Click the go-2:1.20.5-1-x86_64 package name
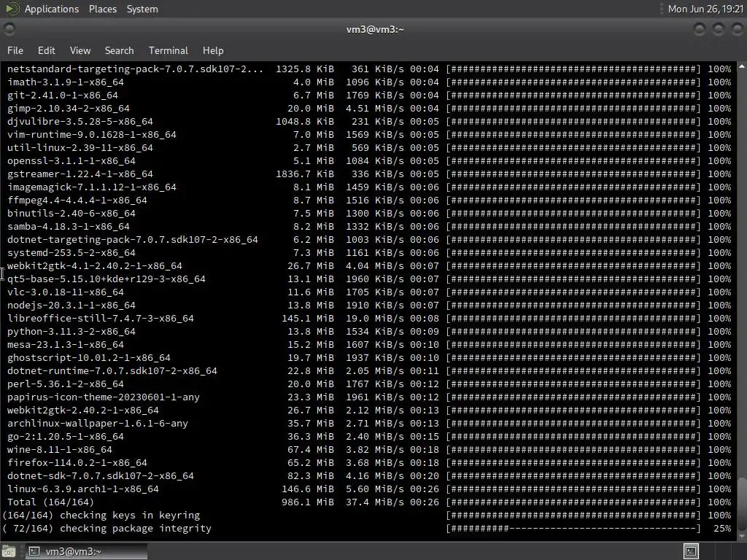 (65, 437)
